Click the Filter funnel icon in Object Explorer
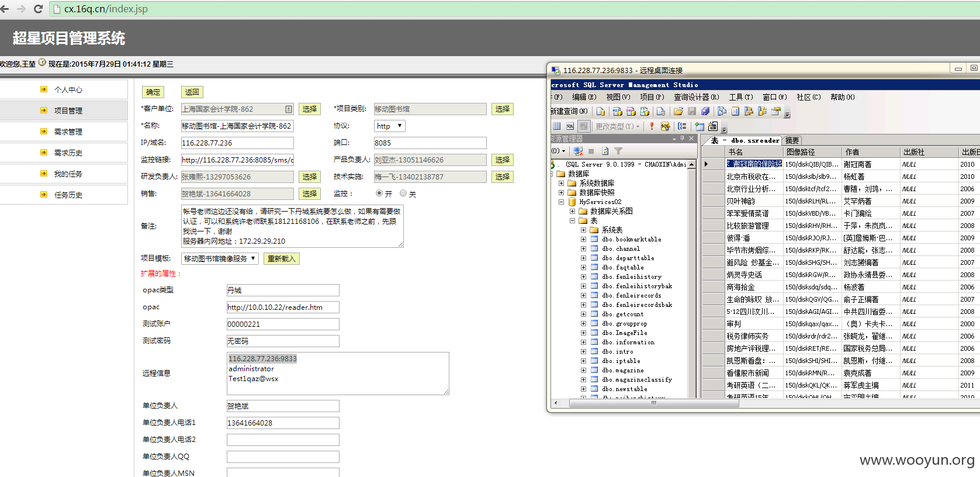Viewport: 980px width, 477px height. click(x=618, y=151)
